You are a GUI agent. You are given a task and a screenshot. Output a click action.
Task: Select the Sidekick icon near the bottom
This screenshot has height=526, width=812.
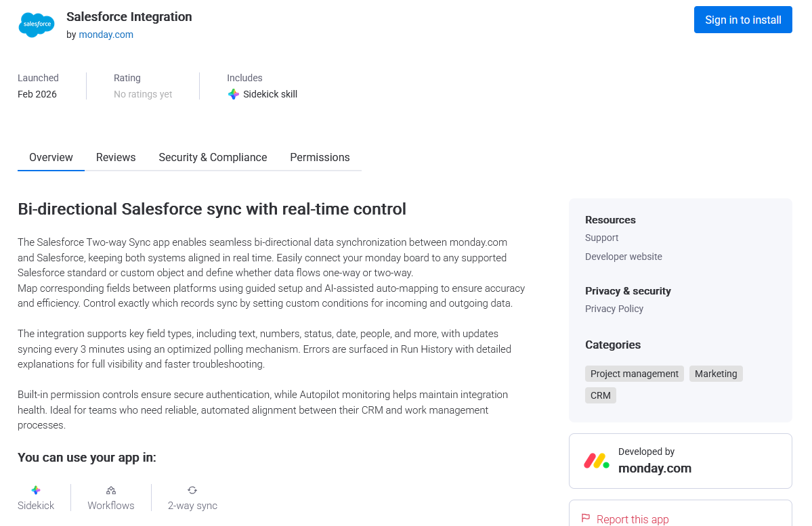(35, 489)
